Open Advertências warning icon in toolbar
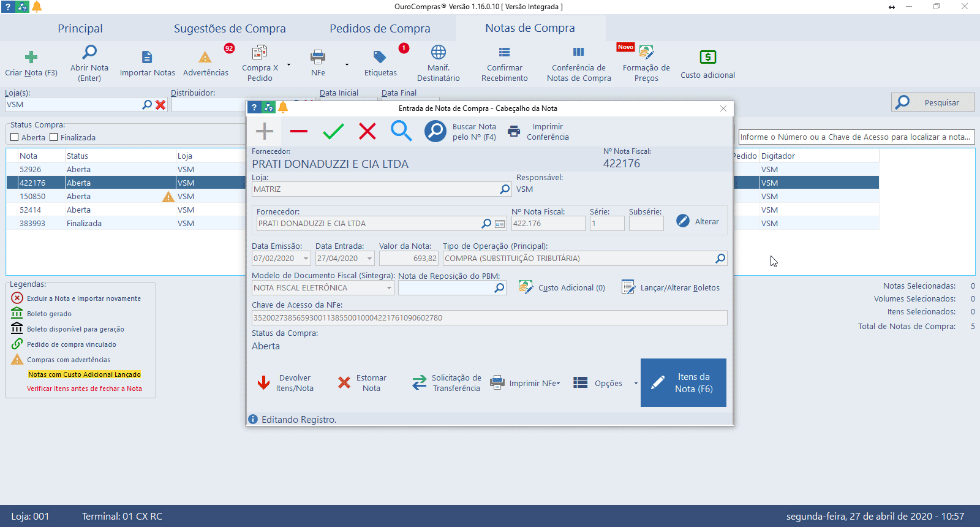 pyautogui.click(x=205, y=58)
